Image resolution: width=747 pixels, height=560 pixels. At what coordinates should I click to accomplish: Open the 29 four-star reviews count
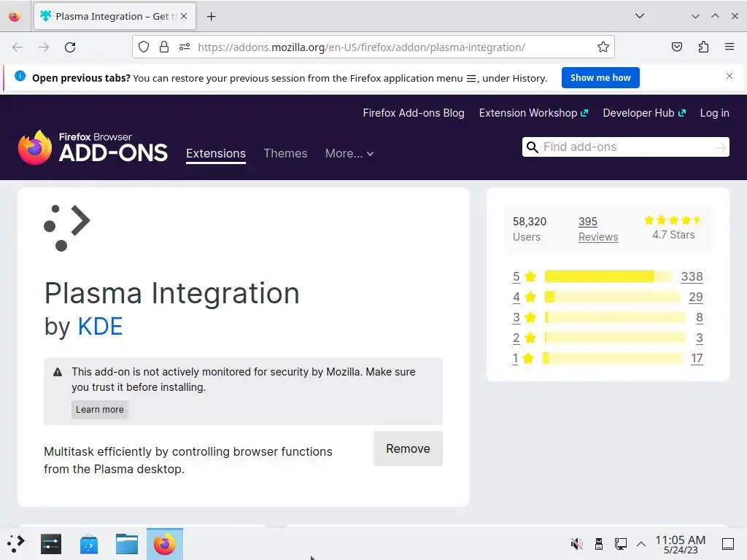(x=695, y=297)
